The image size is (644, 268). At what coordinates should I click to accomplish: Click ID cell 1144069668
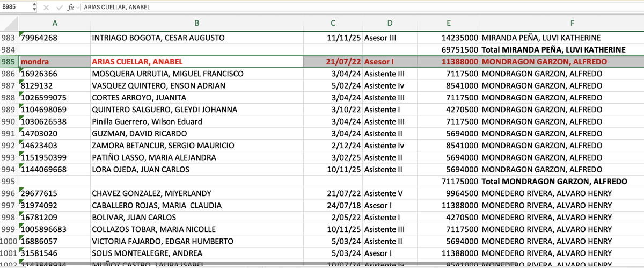(55, 169)
